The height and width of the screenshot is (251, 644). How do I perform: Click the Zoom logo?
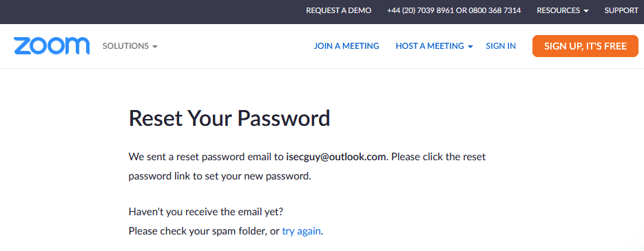[52, 46]
